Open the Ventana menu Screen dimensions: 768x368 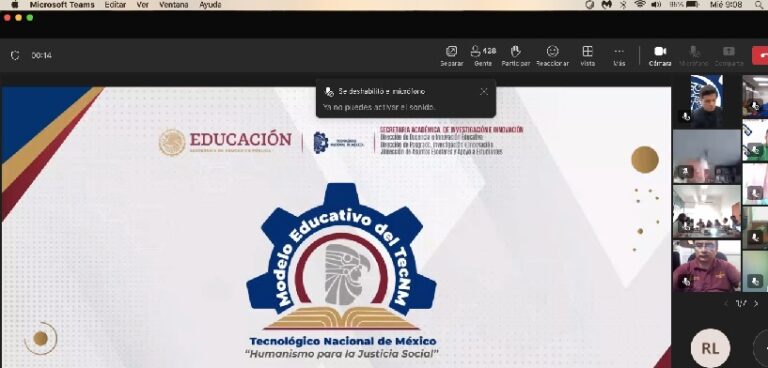point(173,4)
